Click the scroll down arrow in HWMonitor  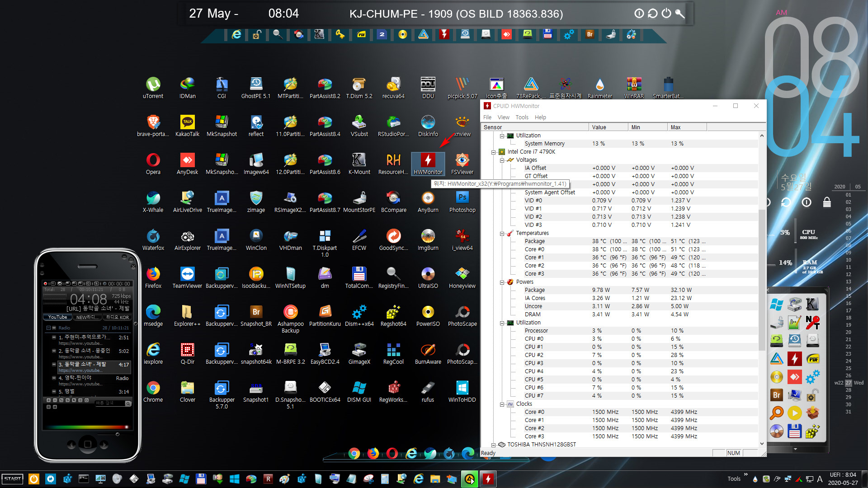762,444
